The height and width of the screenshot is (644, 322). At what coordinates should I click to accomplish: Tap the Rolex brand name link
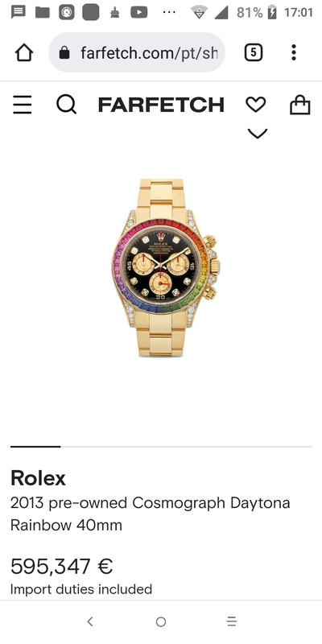[x=38, y=478]
